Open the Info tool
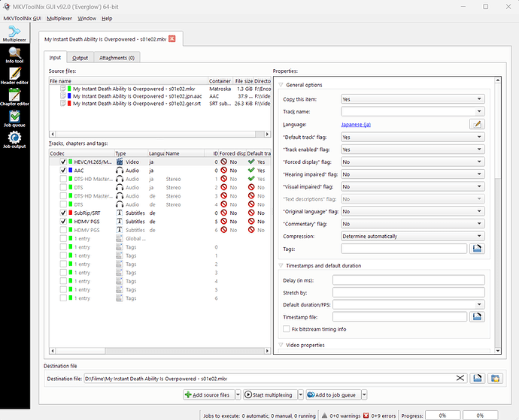Image resolution: width=519 pixels, height=420 pixels. click(x=14, y=55)
